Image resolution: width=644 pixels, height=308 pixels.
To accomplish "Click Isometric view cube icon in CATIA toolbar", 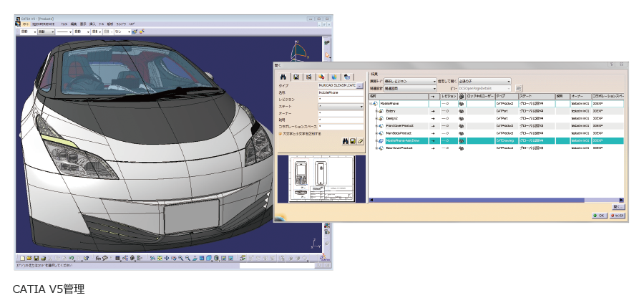I will (209, 259).
